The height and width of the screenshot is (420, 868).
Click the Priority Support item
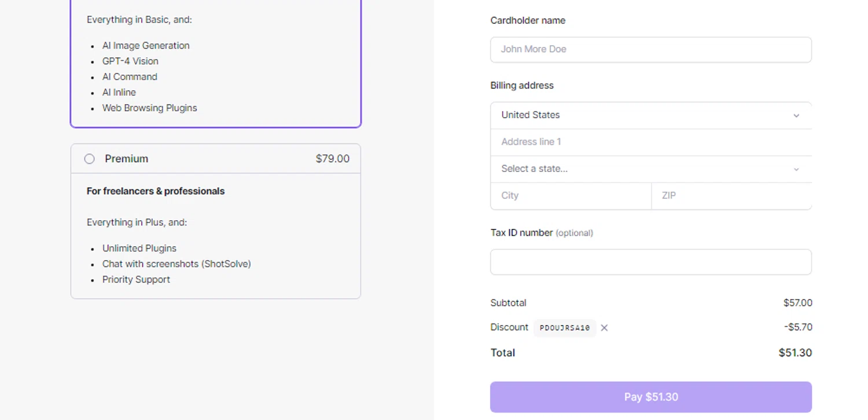[x=136, y=280]
